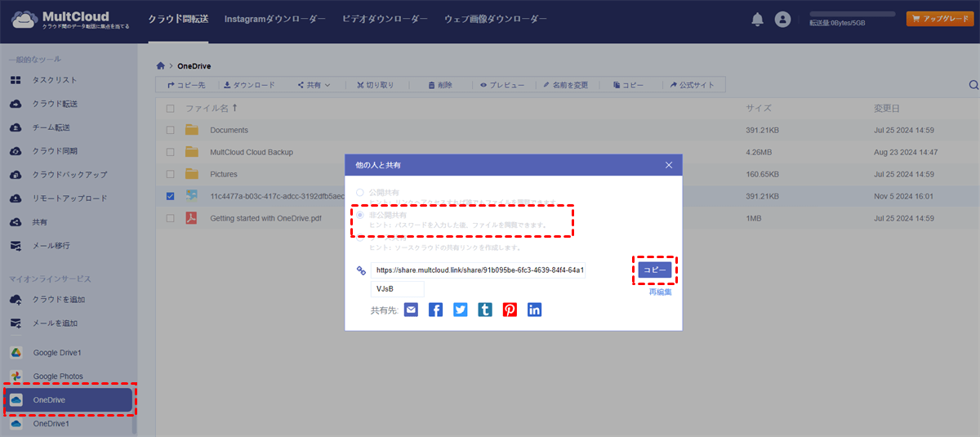Click the toolbar コピー item
The width and height of the screenshot is (980, 437).
[x=627, y=85]
